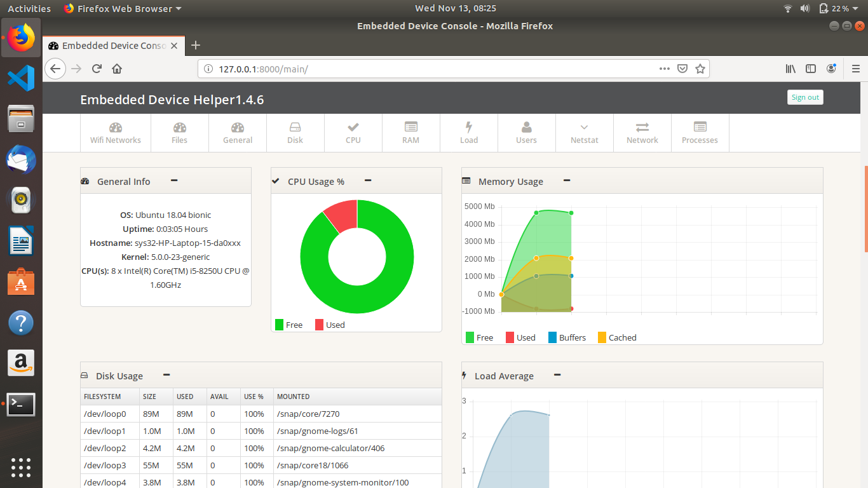Click the Sign out button
This screenshot has height=488, width=868.
click(805, 97)
